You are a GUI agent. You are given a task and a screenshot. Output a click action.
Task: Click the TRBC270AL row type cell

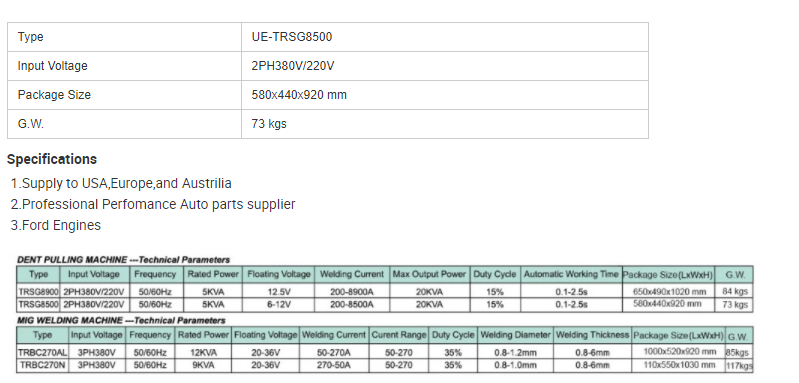[42, 352]
